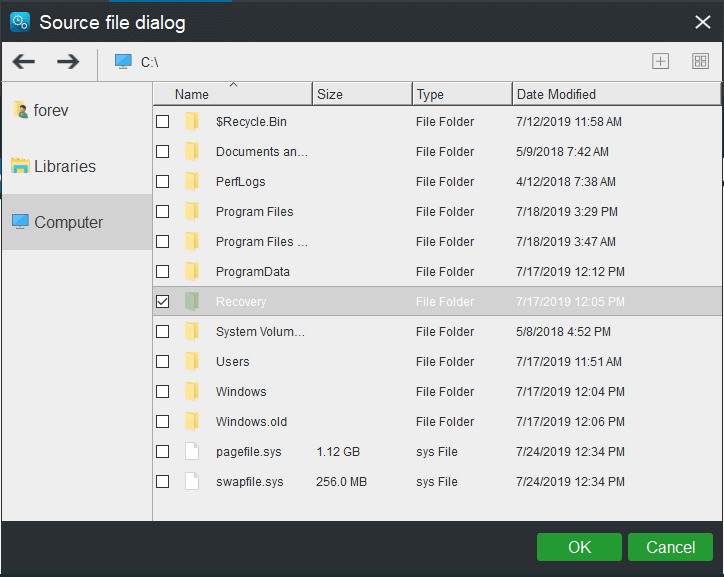Uncheck the Recovery folder checkbox
The image size is (724, 577).
(163, 302)
